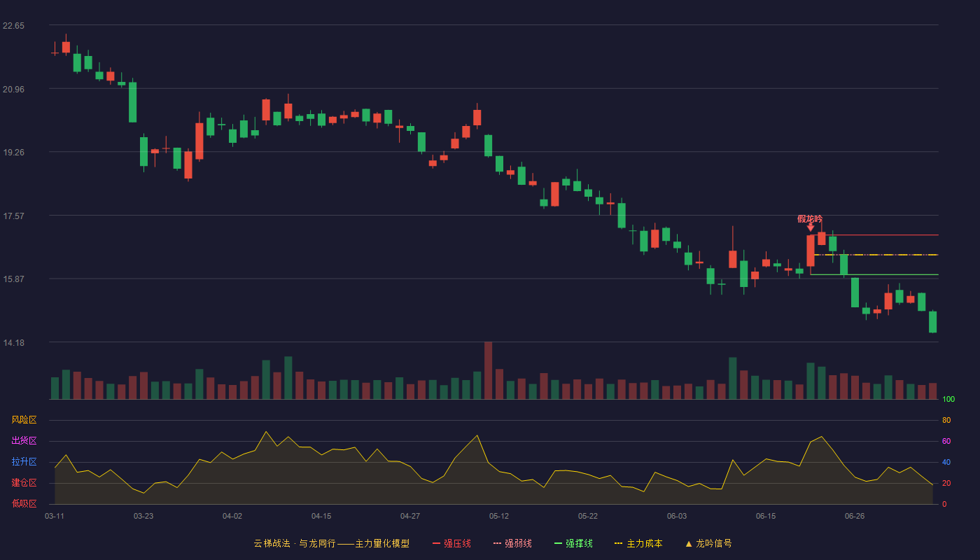This screenshot has width=980, height=560.
Task: Toggle the 主力成本 legend entry
Action: tap(638, 543)
